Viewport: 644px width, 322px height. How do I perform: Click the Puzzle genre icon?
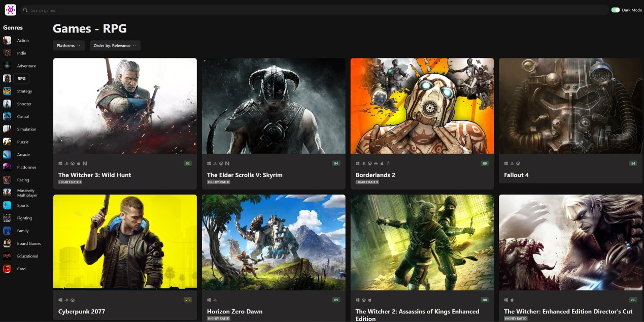pos(7,142)
